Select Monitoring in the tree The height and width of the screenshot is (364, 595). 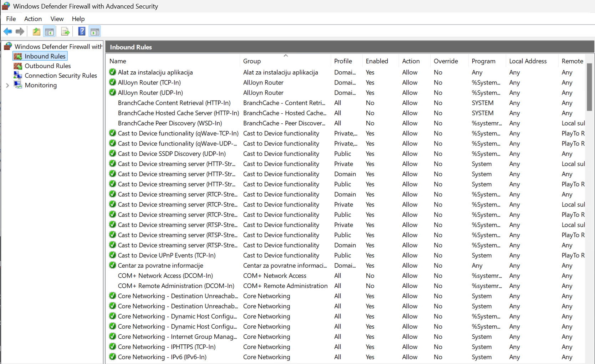[x=41, y=85]
